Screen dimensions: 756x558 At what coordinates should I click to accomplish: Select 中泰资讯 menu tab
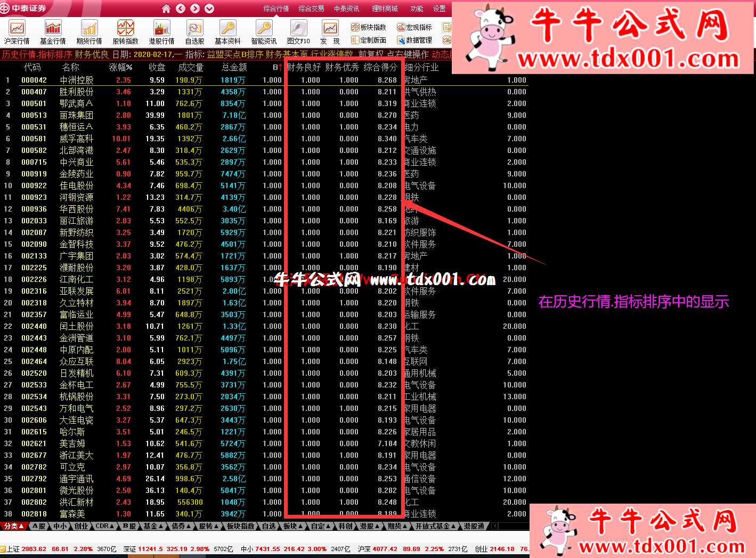[x=346, y=9]
